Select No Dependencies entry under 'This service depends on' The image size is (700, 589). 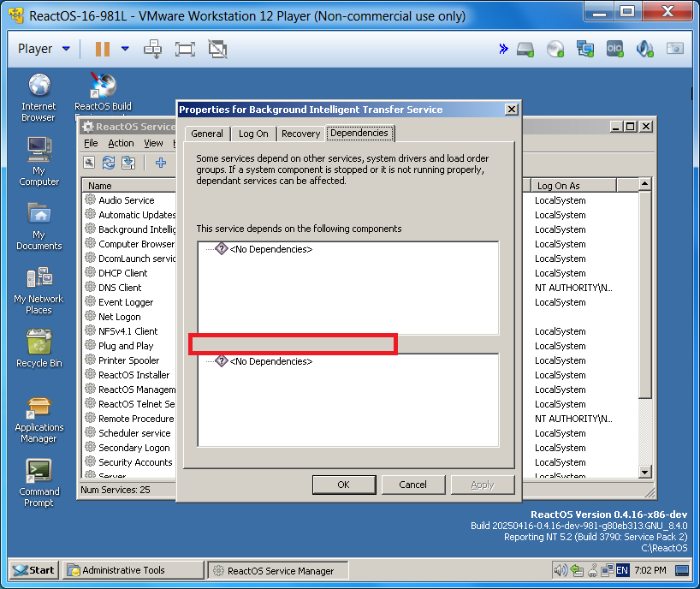pos(270,249)
